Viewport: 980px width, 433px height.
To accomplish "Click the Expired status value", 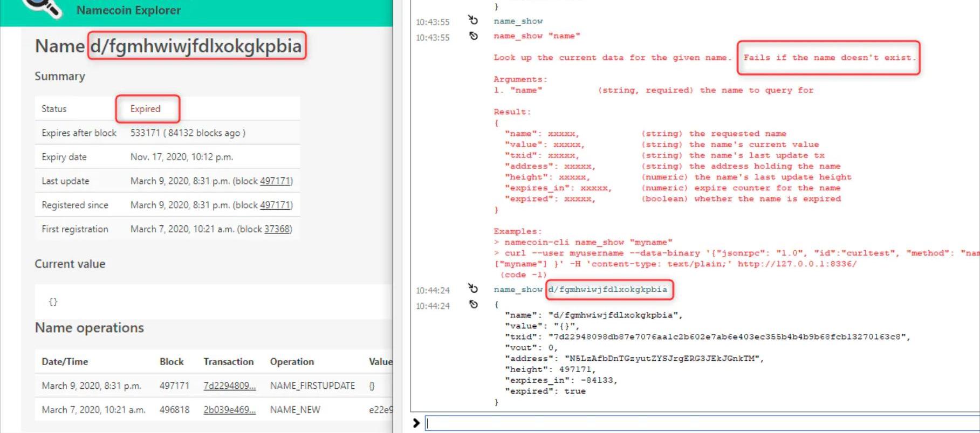I will coord(145,109).
